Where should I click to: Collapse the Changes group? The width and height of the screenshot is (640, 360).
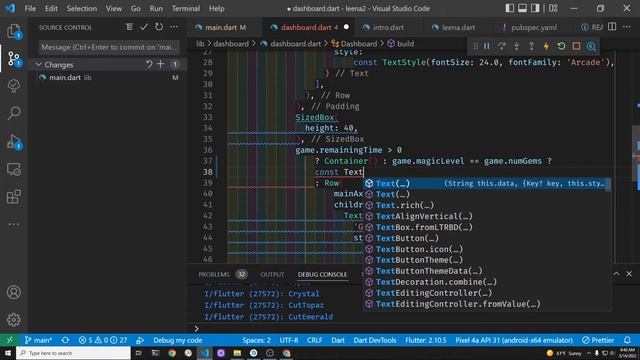tap(38, 64)
